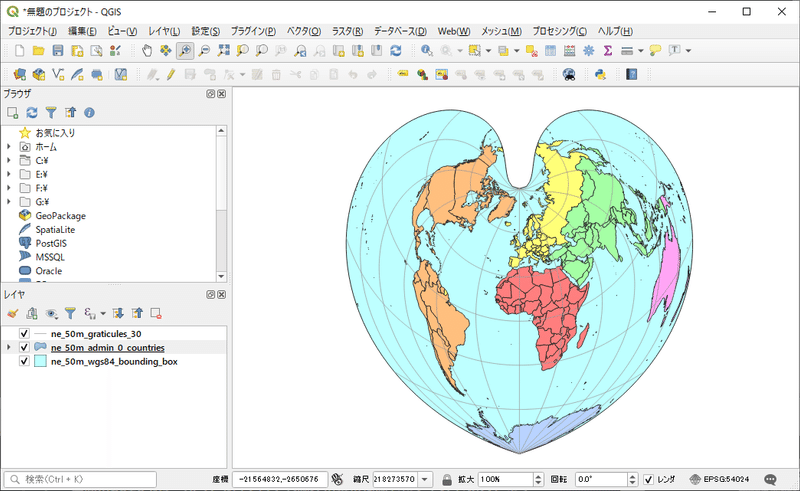Click the Filter Legend funnel icon in layers panel
The height and width of the screenshot is (491, 800).
click(x=70, y=313)
